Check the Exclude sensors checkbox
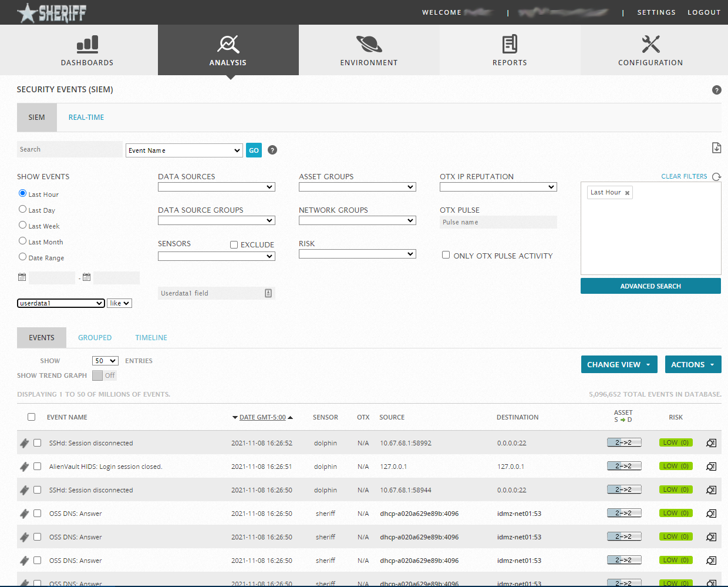 234,244
